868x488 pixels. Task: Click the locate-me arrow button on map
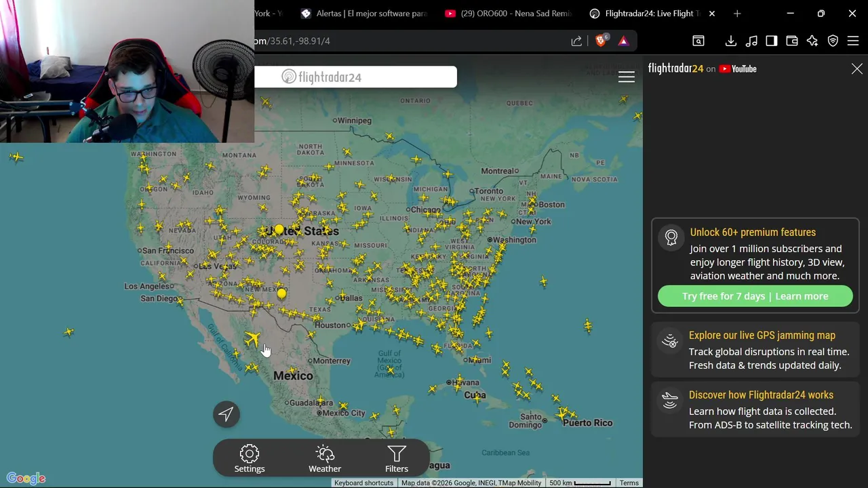tap(226, 414)
